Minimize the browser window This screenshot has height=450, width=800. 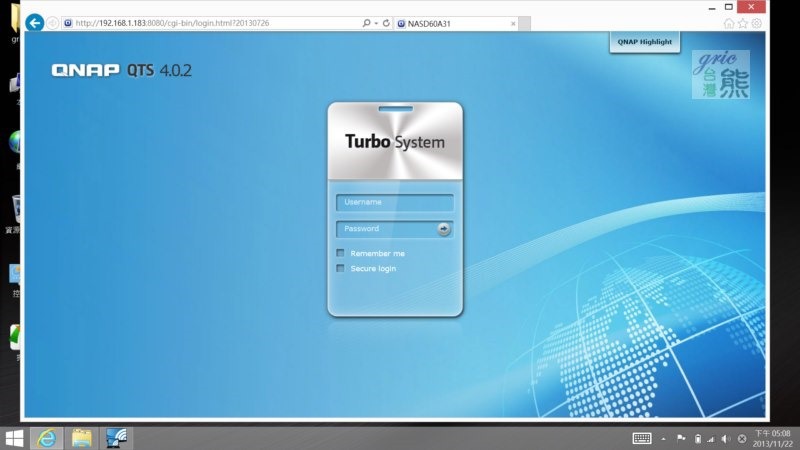[x=712, y=8]
